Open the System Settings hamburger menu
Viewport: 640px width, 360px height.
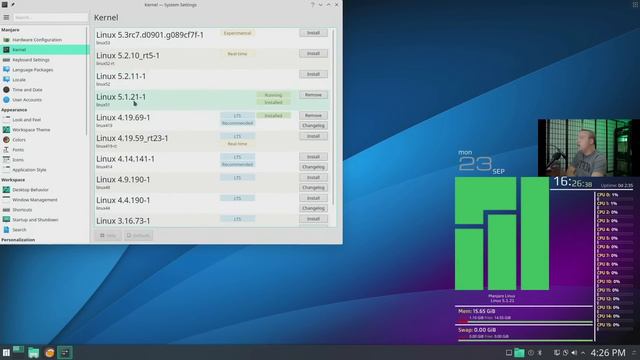(x=6, y=18)
